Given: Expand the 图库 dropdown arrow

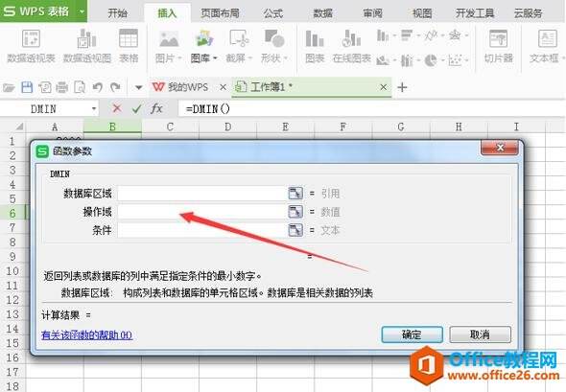Looking at the screenshot, I should pyautogui.click(x=215, y=58).
